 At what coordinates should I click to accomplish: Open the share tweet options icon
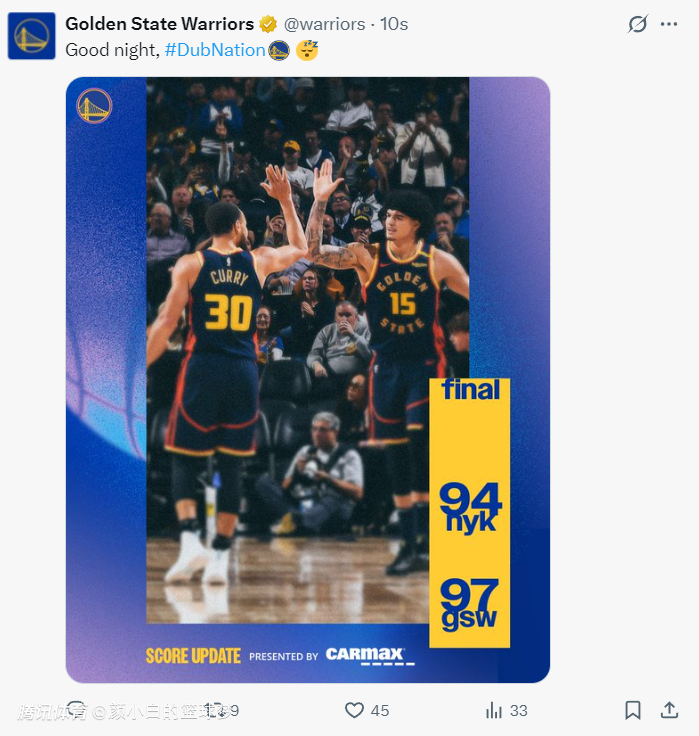[x=669, y=710]
